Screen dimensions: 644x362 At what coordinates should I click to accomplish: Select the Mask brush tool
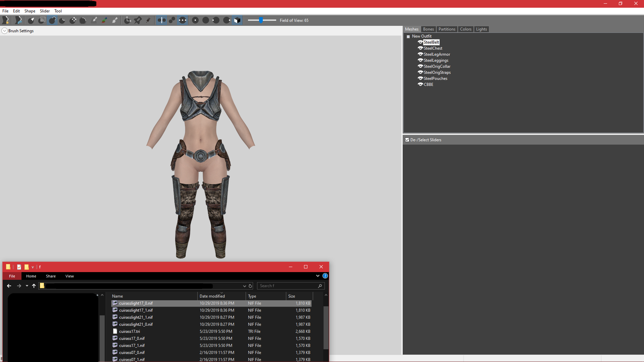tap(42, 20)
